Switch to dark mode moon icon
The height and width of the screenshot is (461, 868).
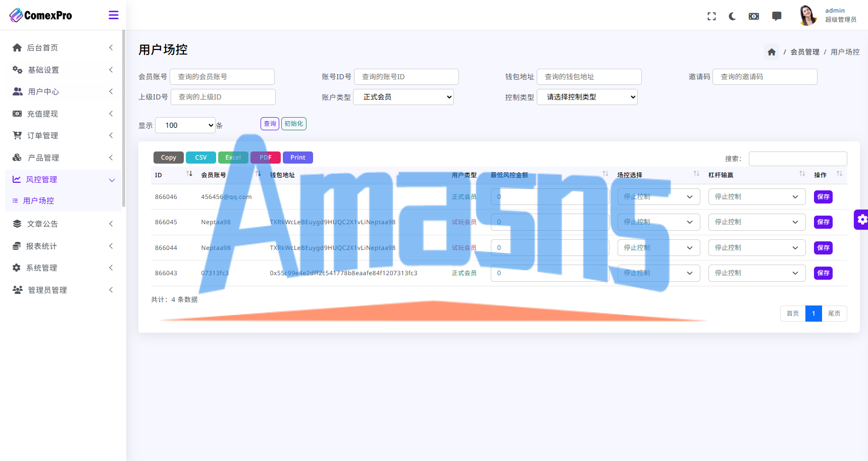[x=732, y=16]
